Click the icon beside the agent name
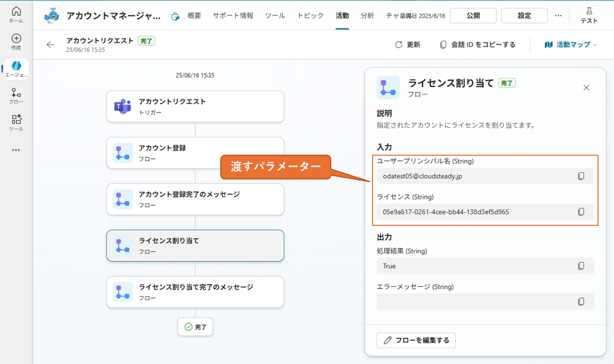The height and width of the screenshot is (364, 614). click(175, 16)
